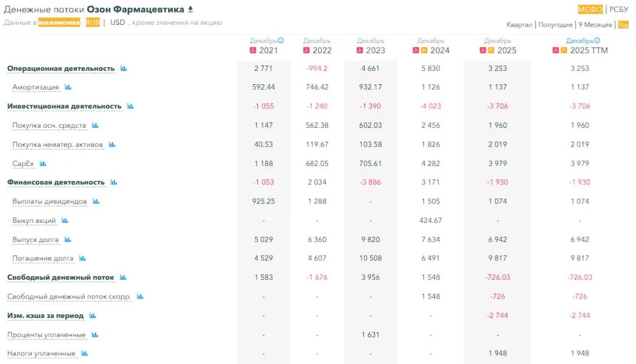Switch currency to USD
The image size is (636, 364).
click(118, 22)
